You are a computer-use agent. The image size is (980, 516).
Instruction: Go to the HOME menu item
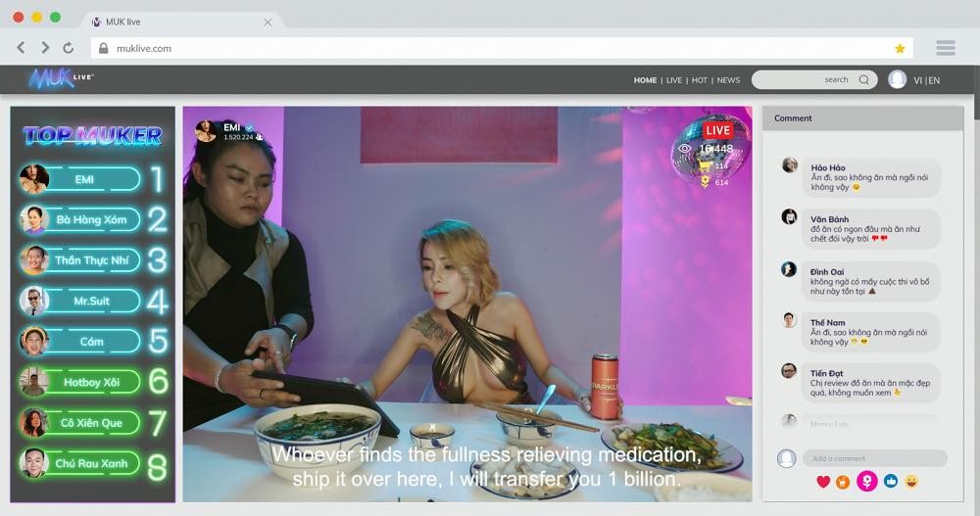point(645,80)
